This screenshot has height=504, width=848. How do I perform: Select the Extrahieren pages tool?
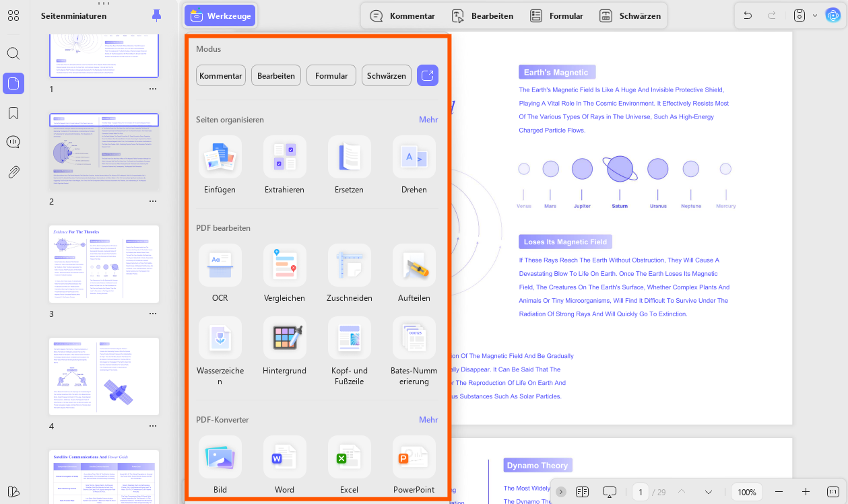pos(284,165)
